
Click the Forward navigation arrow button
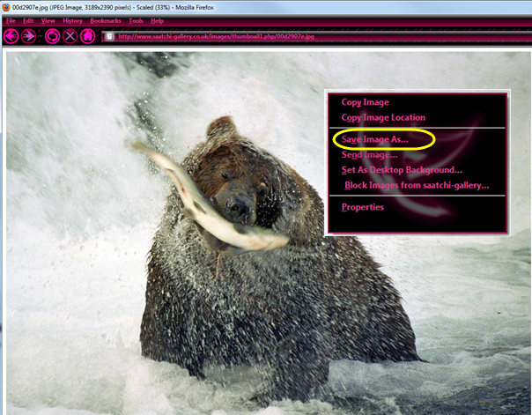[28, 36]
